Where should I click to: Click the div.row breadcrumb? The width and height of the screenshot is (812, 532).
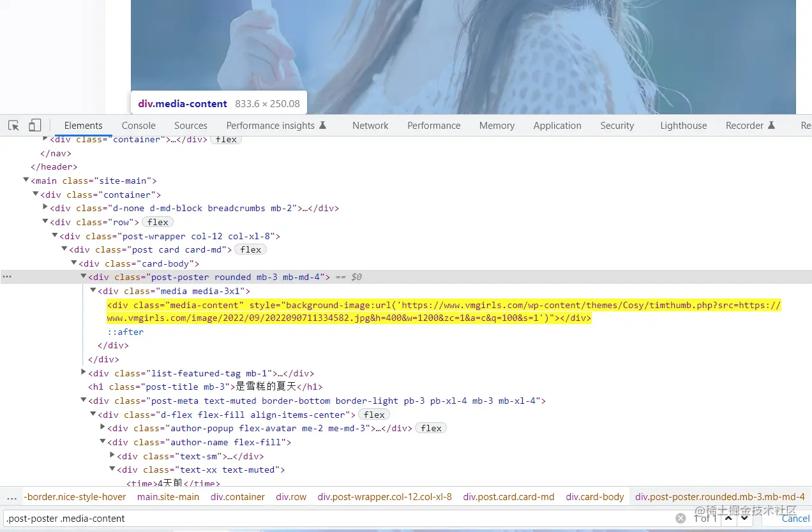click(291, 497)
